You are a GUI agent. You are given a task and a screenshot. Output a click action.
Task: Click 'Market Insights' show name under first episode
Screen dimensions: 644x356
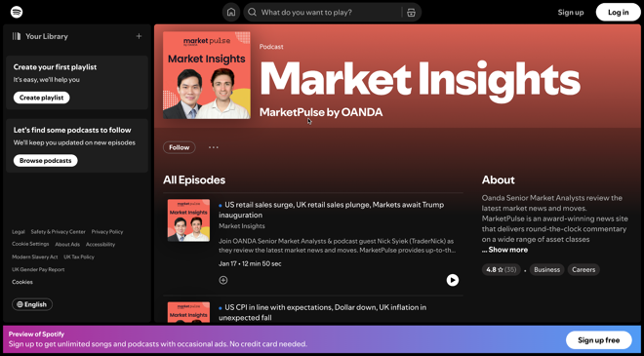coord(242,226)
